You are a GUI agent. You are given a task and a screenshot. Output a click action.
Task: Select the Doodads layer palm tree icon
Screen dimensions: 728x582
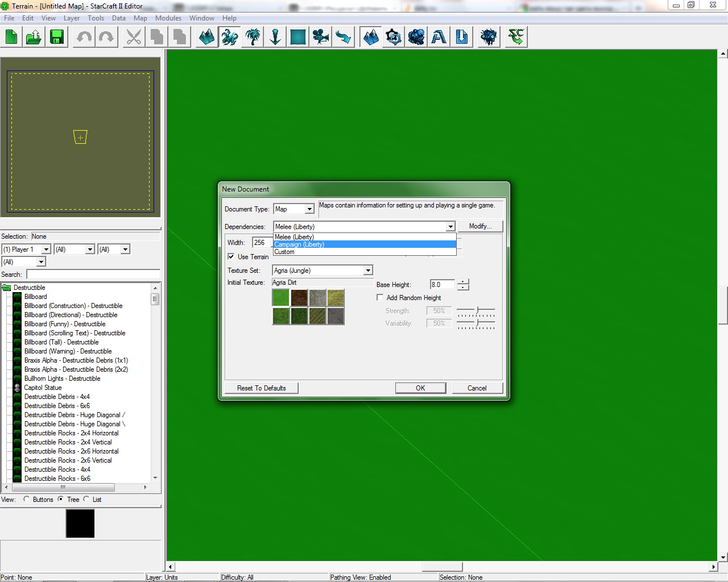click(253, 38)
